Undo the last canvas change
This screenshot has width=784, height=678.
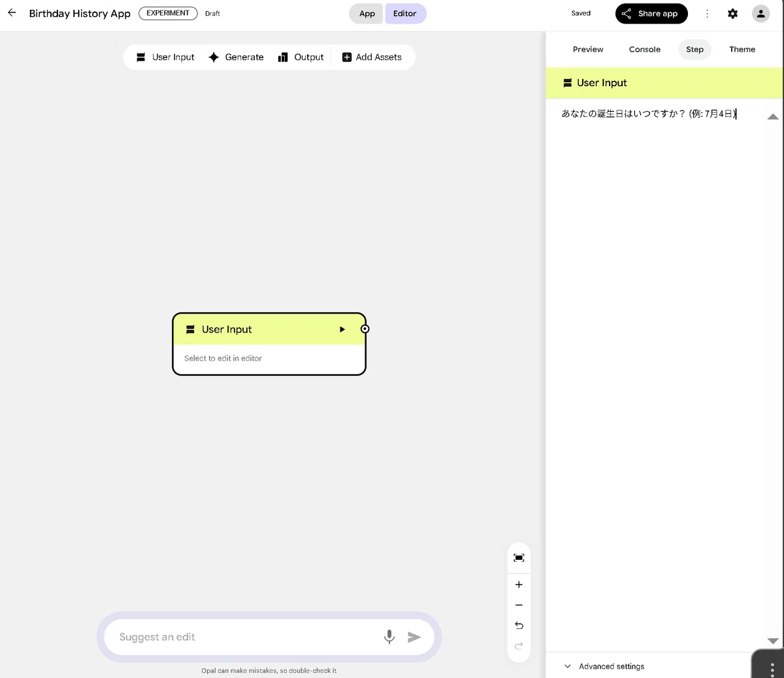tap(519, 626)
